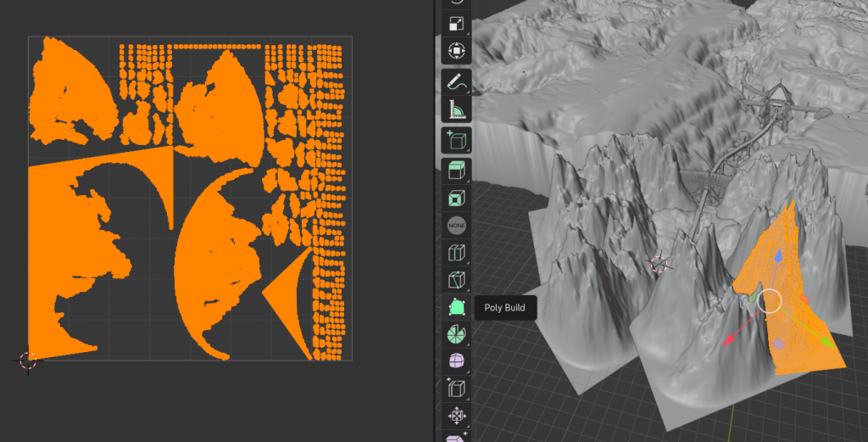
Task: Select the Inset Faces tool
Action: [x=456, y=199]
